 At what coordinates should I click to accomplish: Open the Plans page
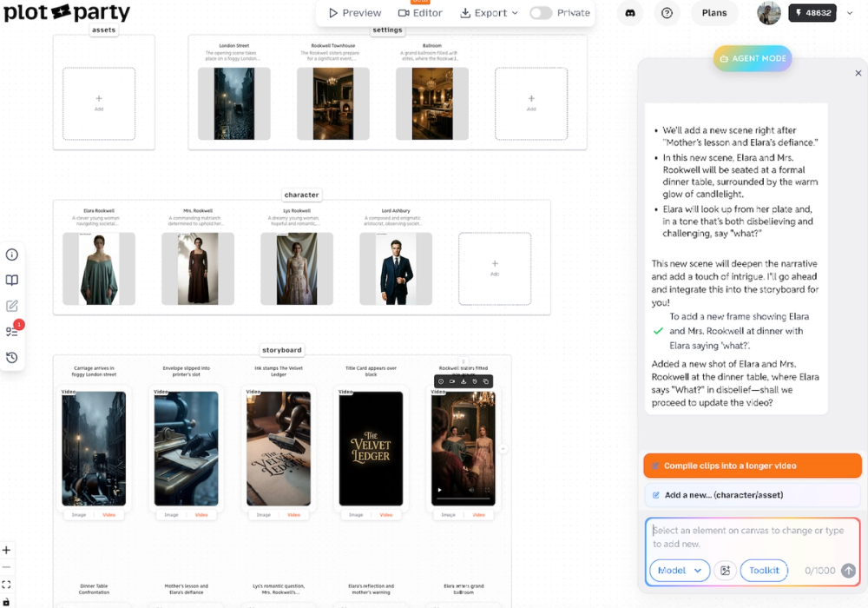point(714,13)
